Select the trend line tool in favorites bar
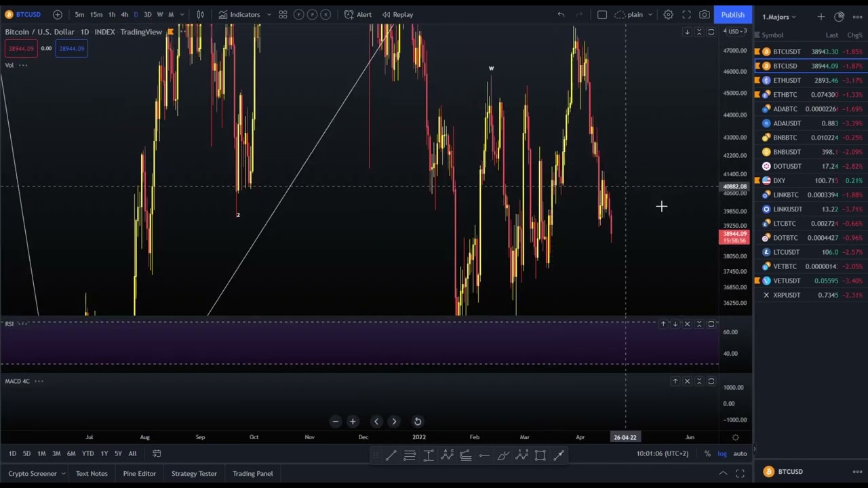Screen dimensions: 868x488 click(x=391, y=455)
